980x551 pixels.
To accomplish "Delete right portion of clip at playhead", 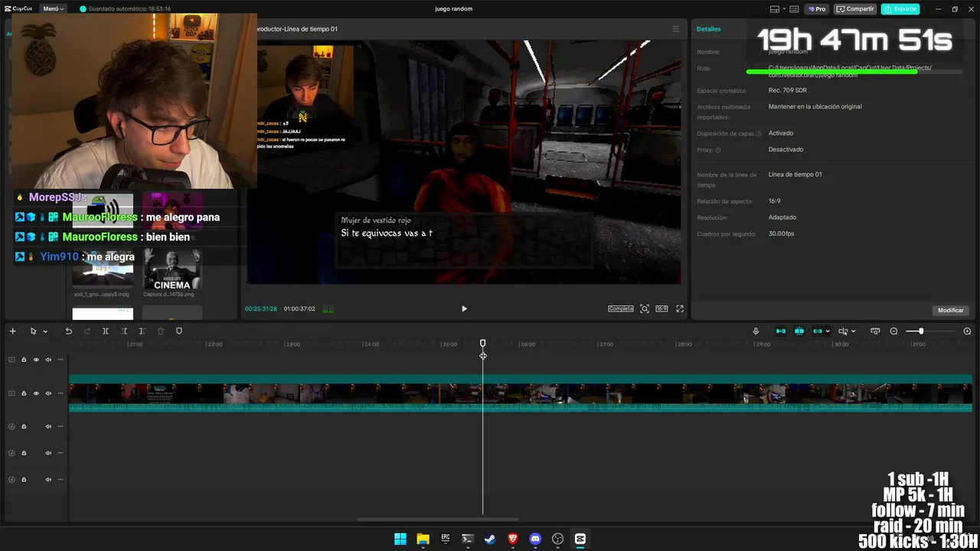I will [142, 331].
